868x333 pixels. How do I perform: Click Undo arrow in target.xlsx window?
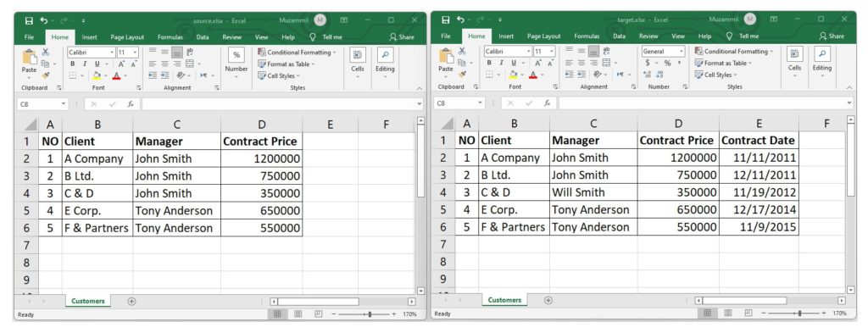pos(460,20)
